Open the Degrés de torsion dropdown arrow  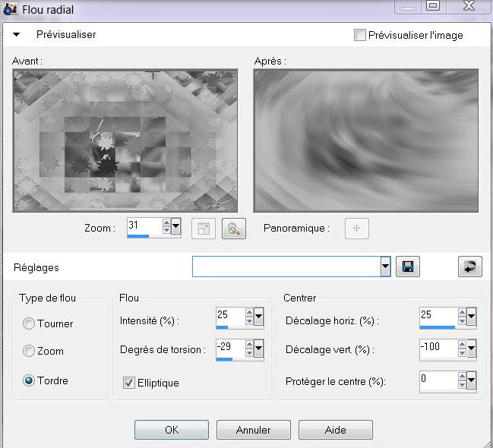coord(258,348)
